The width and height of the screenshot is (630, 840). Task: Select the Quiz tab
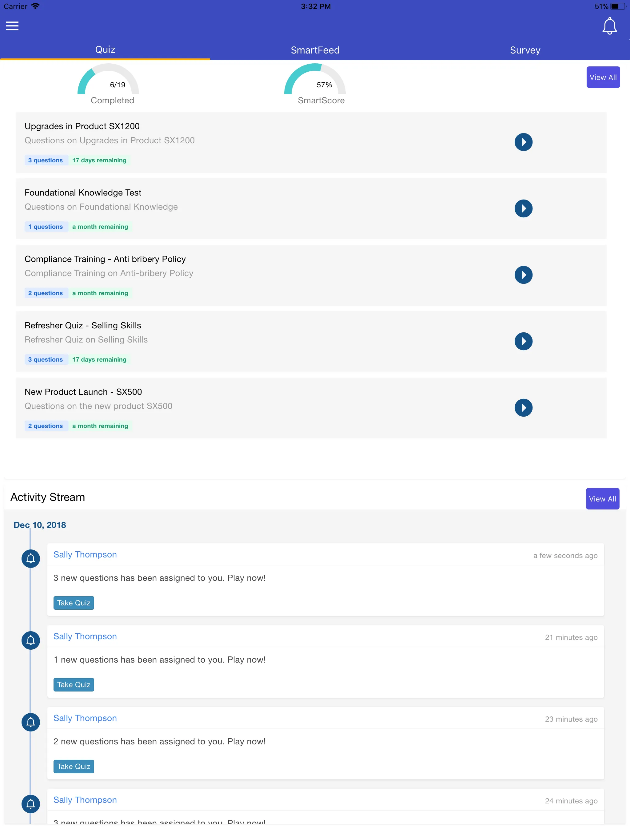coord(105,49)
